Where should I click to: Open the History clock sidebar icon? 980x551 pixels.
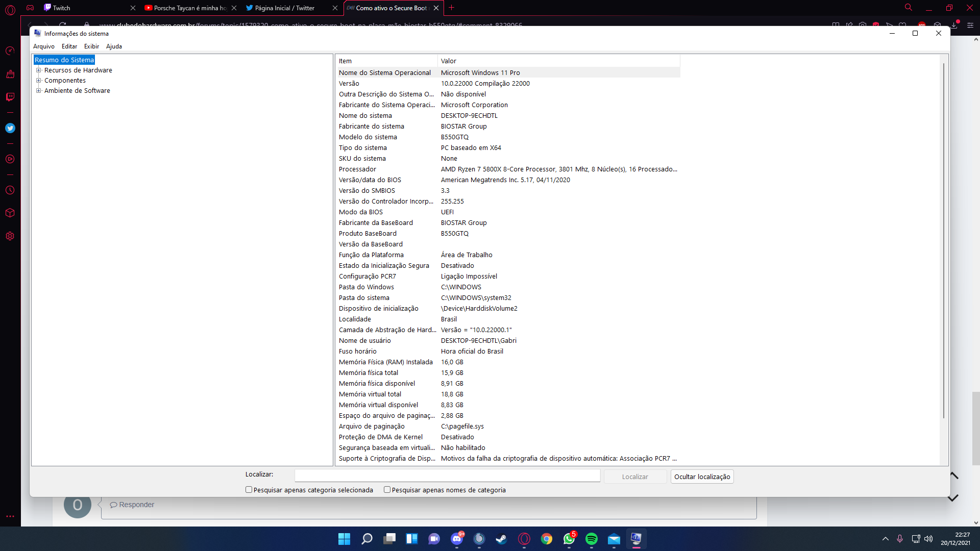coord(10,190)
